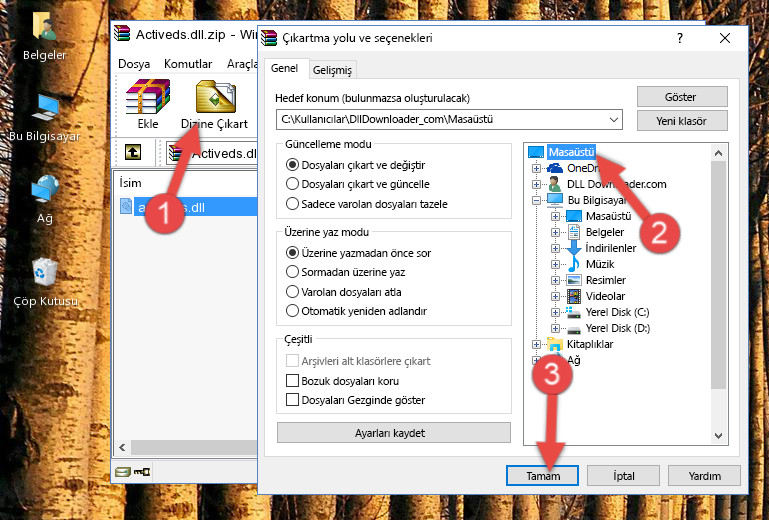The height and width of the screenshot is (520, 769).
Task: Open the Komutlar menu in WinRAR
Action: coord(188,64)
